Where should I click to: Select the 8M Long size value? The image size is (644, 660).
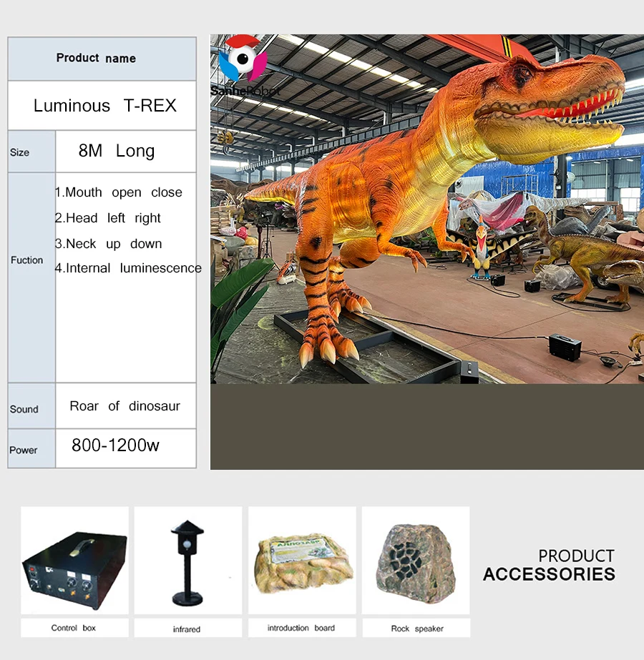[x=117, y=151]
